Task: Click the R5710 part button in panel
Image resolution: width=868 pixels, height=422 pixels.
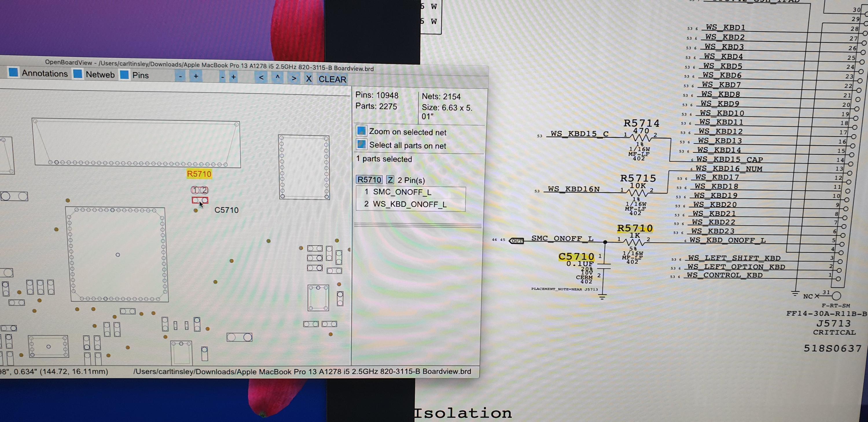Action: (x=369, y=180)
